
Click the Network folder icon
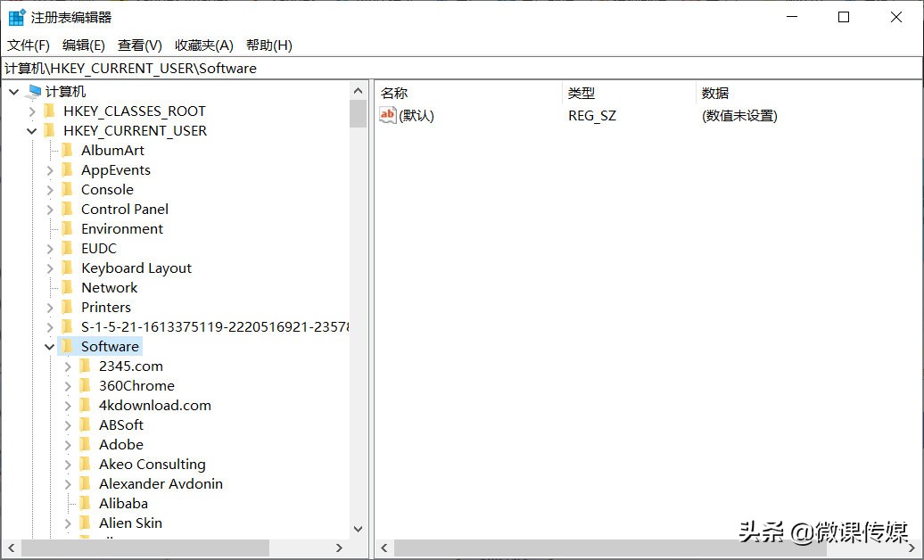(68, 287)
